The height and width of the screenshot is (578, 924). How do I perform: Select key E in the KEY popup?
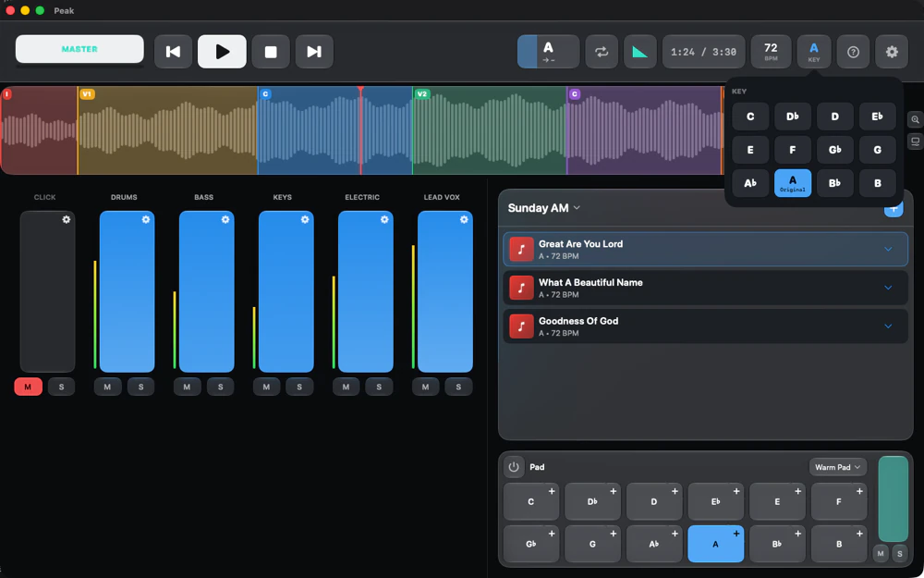tap(750, 150)
